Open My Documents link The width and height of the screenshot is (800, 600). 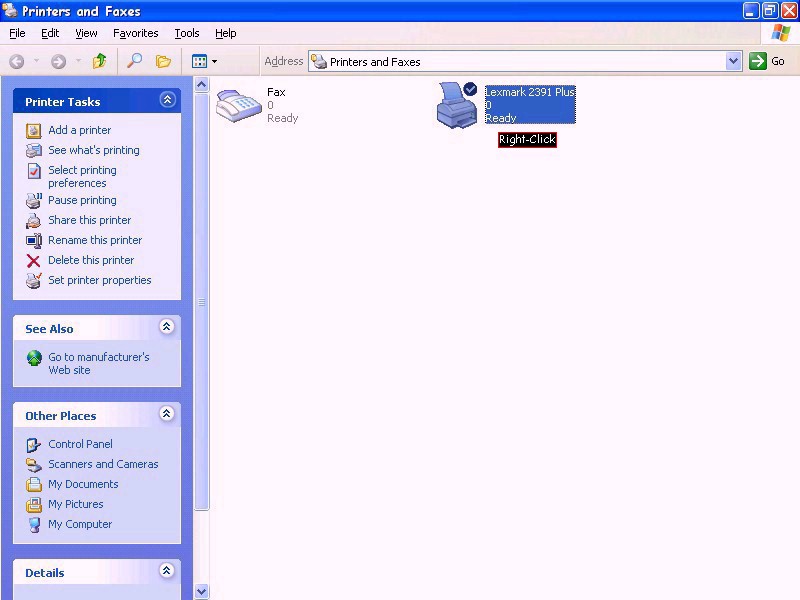83,484
